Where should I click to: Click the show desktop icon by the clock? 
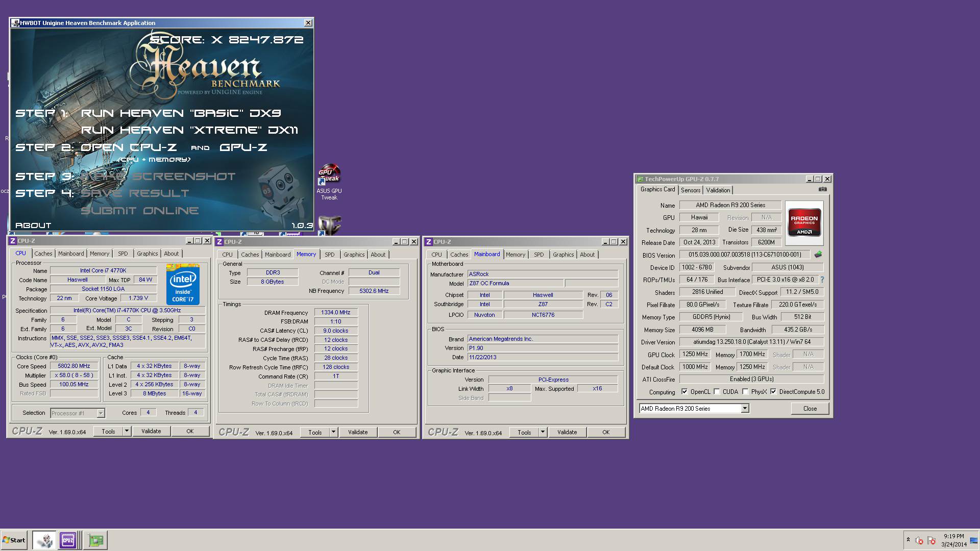(x=973, y=540)
